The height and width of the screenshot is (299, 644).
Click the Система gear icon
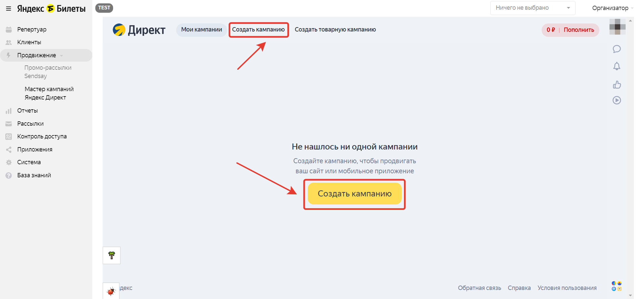click(9, 162)
